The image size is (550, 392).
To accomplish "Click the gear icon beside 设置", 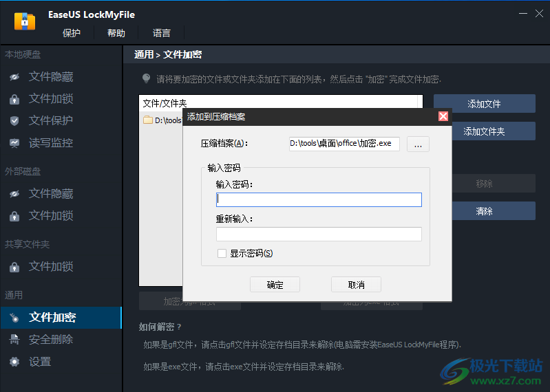I will pyautogui.click(x=14, y=362).
